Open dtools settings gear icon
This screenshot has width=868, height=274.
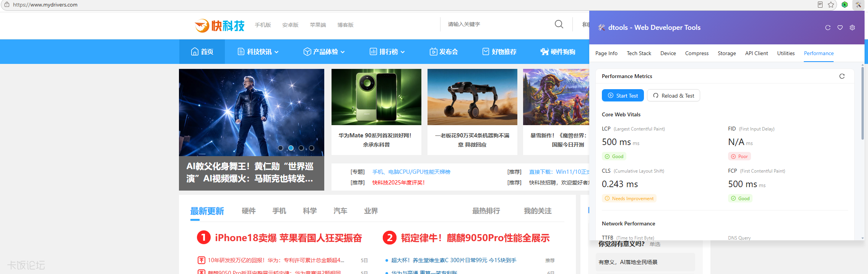[852, 28]
